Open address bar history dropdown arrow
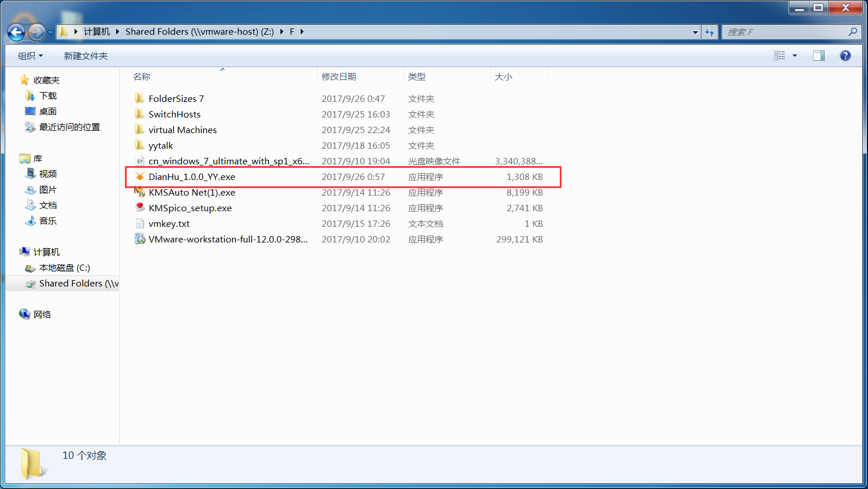Image resolution: width=868 pixels, height=489 pixels. (695, 32)
